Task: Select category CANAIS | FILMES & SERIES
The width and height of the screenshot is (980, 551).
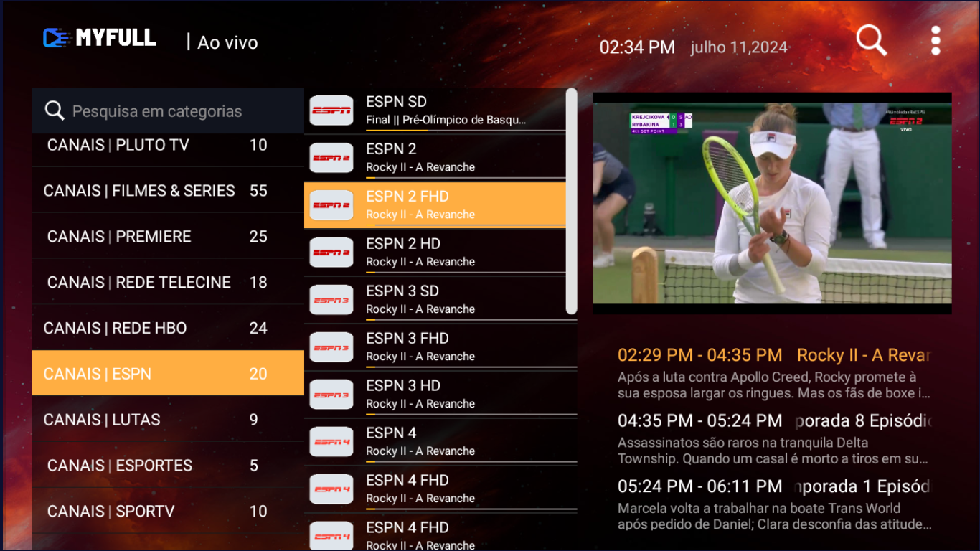Action: pyautogui.click(x=168, y=190)
